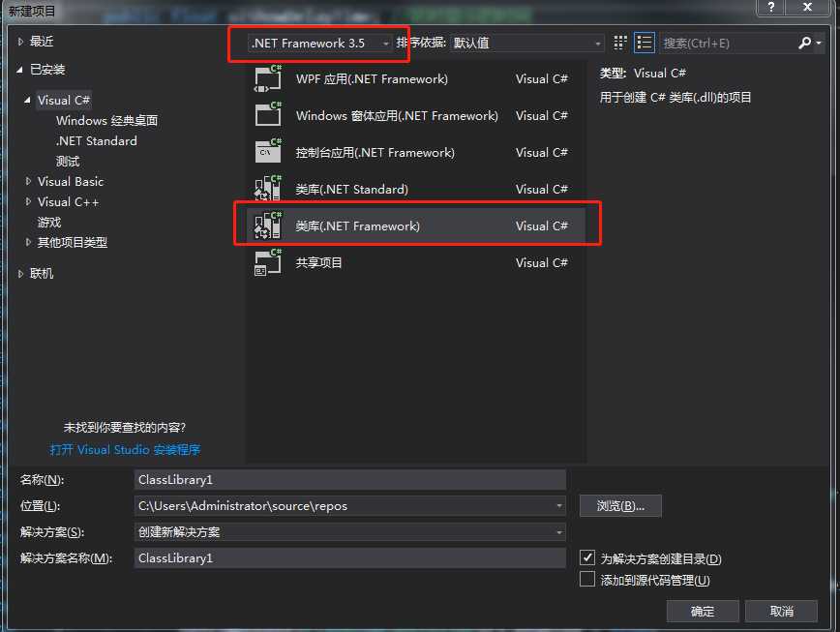
Task: Expand the 最近 tree node
Action: [20, 42]
